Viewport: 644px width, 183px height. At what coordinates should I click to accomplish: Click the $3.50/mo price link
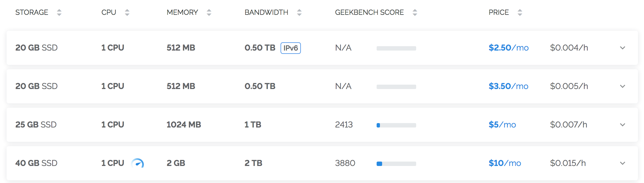[x=509, y=86]
